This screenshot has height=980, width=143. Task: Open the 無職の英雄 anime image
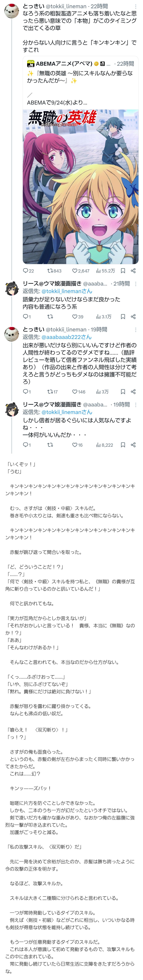pyautogui.click(x=80, y=186)
